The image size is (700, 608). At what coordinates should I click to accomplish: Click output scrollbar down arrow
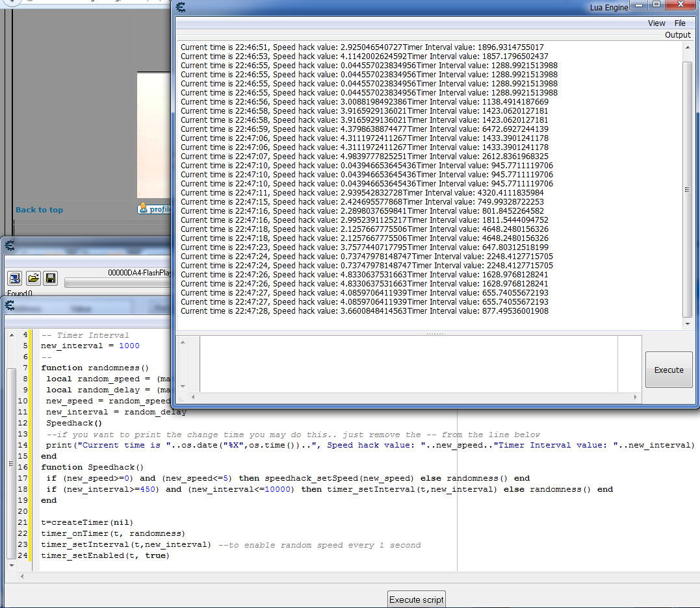click(688, 324)
